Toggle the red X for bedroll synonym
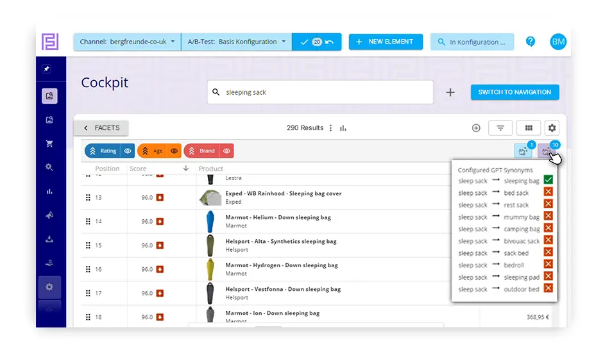The height and width of the screenshot is (364, 603). [548, 264]
